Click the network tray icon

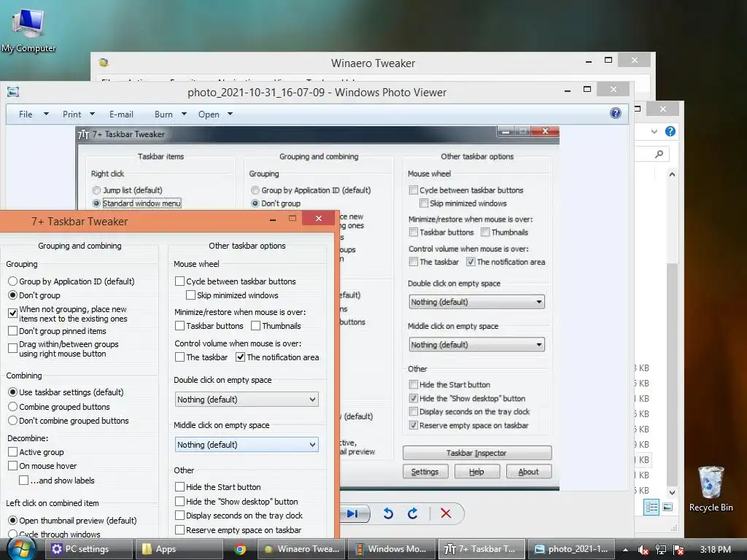tap(661, 550)
